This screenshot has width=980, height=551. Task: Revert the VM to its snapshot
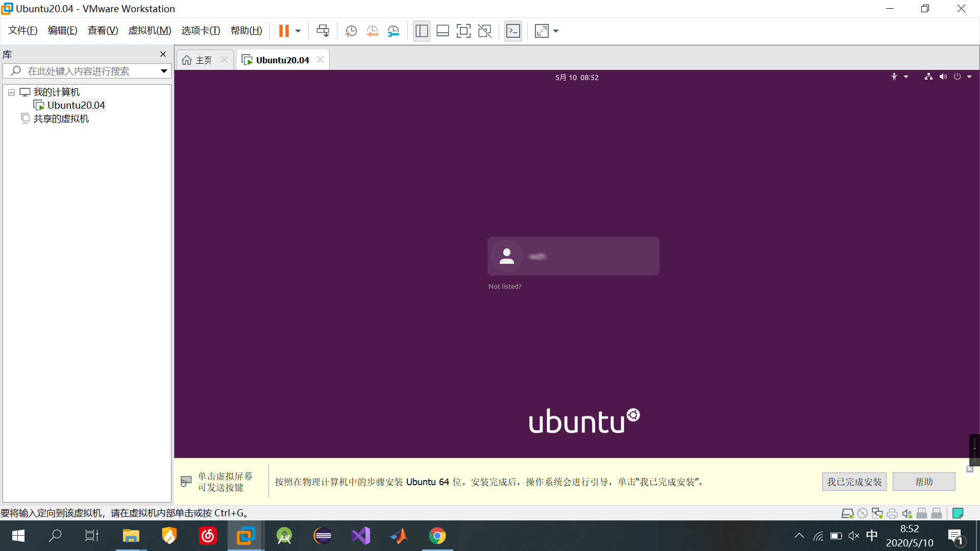click(372, 31)
